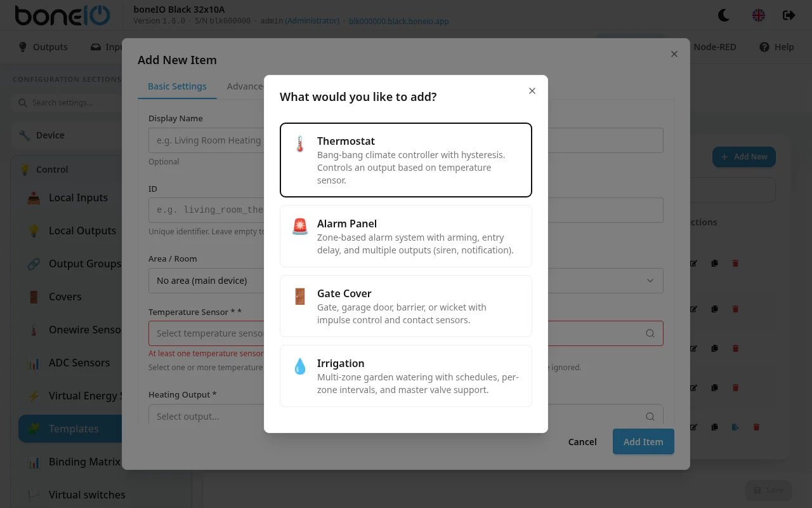Click the blue export icon in actions column
Image resolution: width=812 pixels, height=508 pixels.
pos(735,427)
